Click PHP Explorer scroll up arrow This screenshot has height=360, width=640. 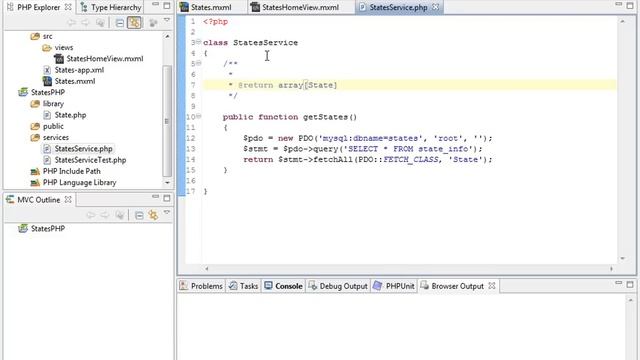(167, 36)
